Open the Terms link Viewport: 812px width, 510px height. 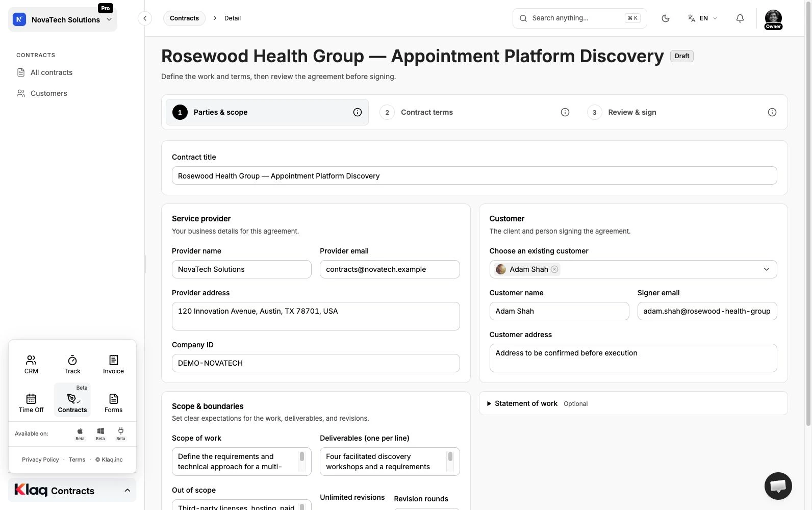(77, 460)
